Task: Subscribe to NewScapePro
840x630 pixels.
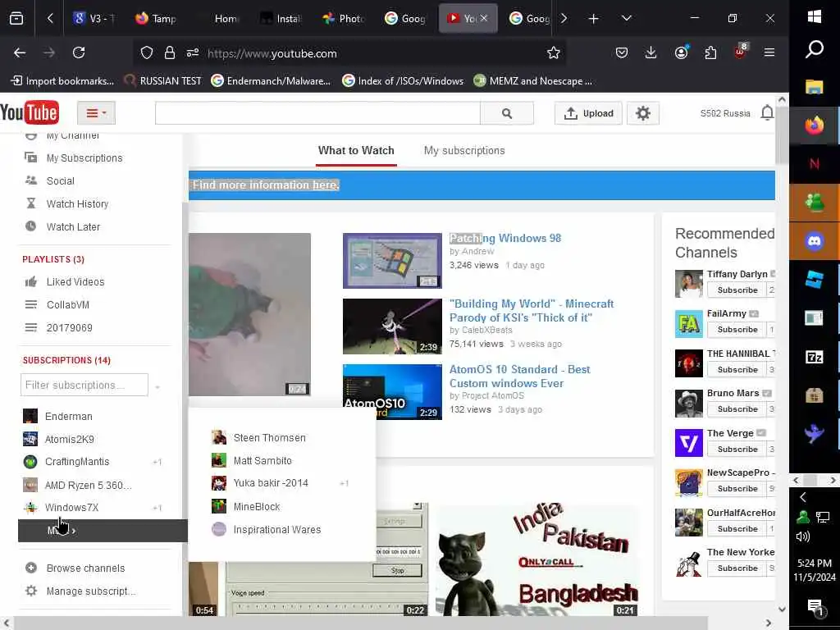Action: click(x=737, y=489)
